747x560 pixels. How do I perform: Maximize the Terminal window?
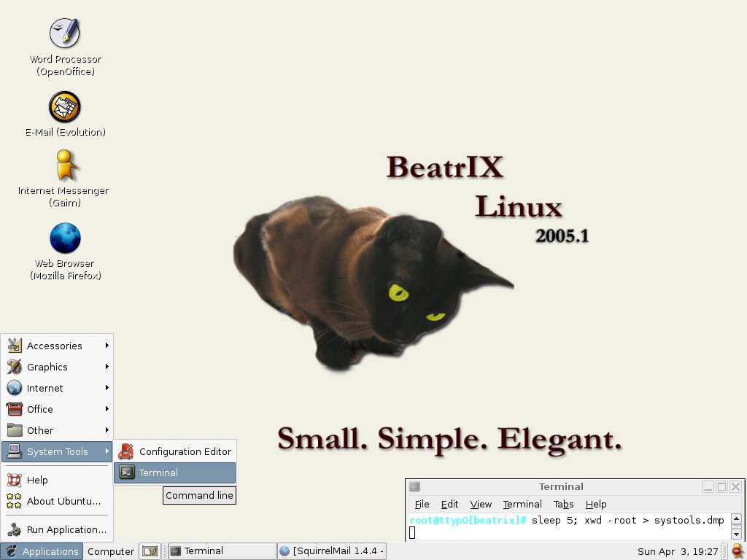point(721,486)
